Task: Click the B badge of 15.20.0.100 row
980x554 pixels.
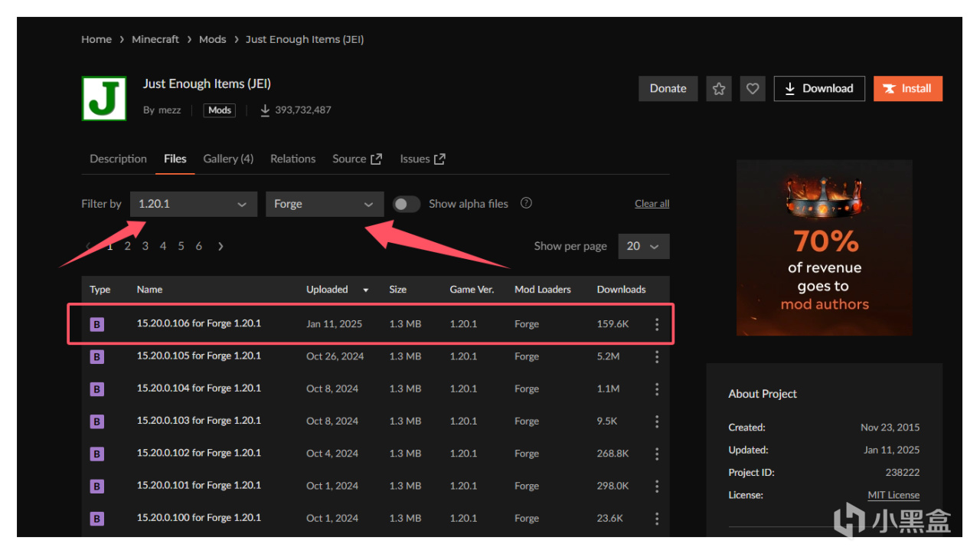Action: pos(96,519)
